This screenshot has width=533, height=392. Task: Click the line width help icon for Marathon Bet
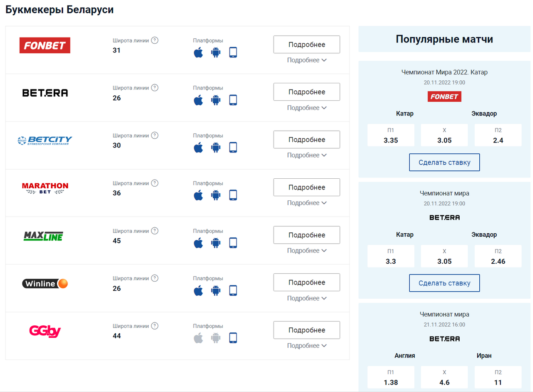click(154, 183)
